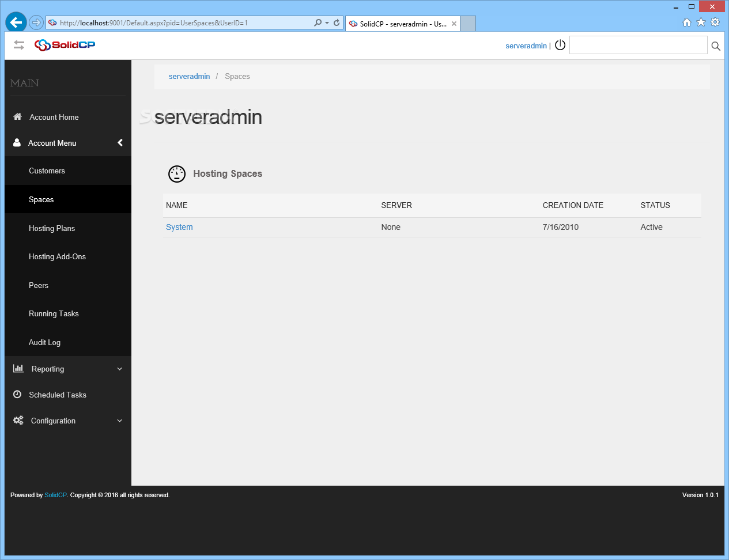Viewport: 729px width, 560px height.
Task: Click the SolidCP logo
Action: [65, 45]
